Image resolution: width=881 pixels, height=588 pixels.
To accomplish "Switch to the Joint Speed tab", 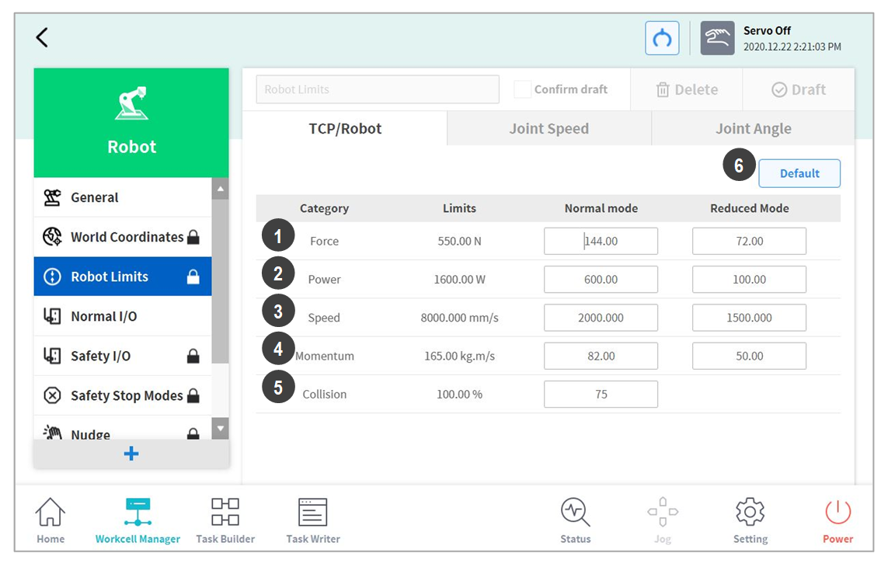I will point(548,129).
